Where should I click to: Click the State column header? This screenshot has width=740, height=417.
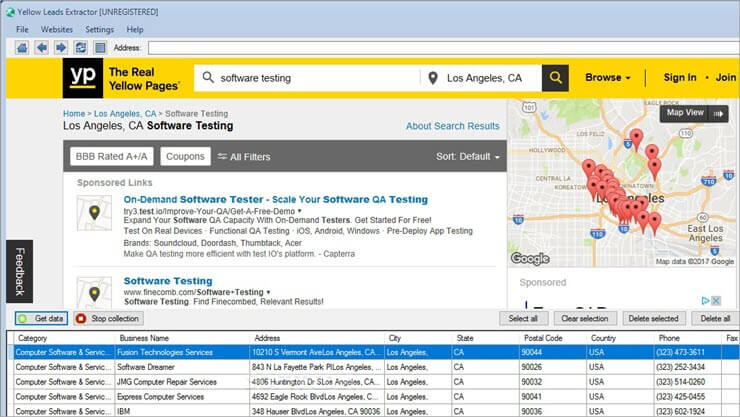coord(486,338)
